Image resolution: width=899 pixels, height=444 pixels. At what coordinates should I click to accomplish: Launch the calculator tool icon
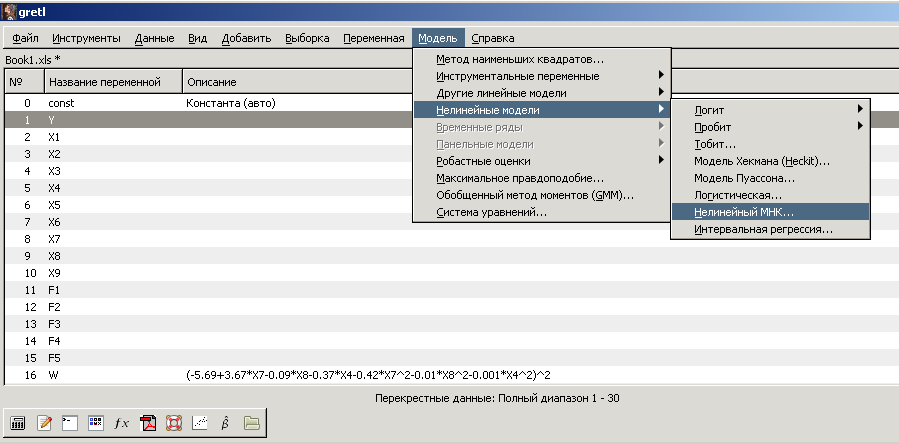click(x=18, y=423)
